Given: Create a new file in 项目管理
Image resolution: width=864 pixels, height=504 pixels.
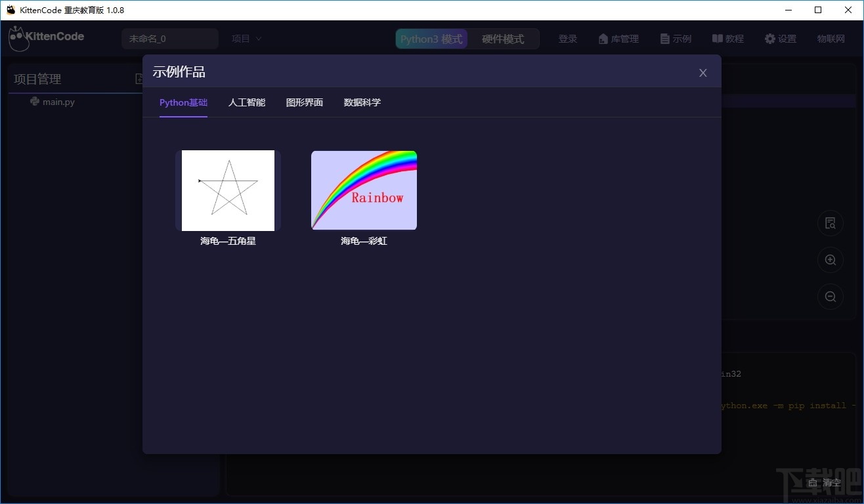Looking at the screenshot, I should point(139,78).
